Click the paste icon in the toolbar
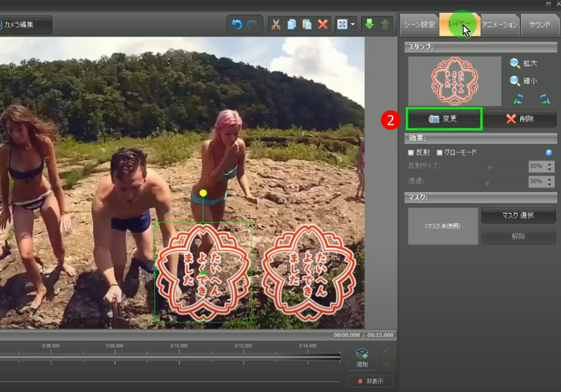Viewport: 561px width, 392px height. [307, 24]
